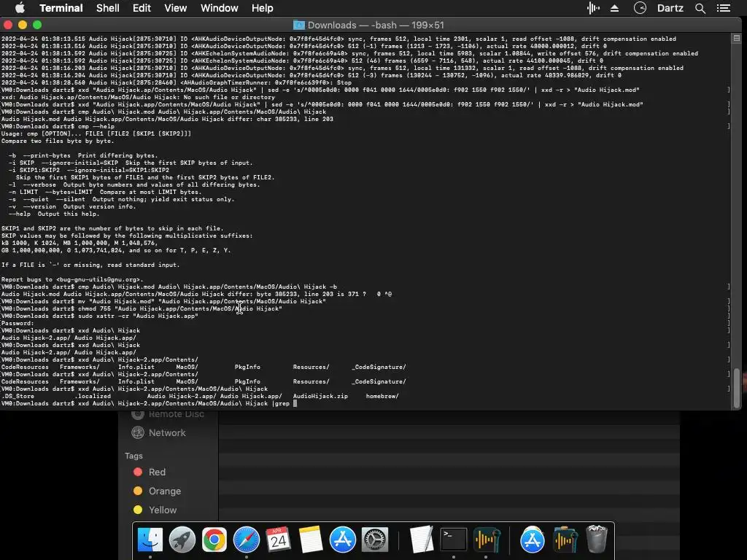747x560 pixels.
Task: Click the 'chmod 755' command line
Action: click(142, 308)
